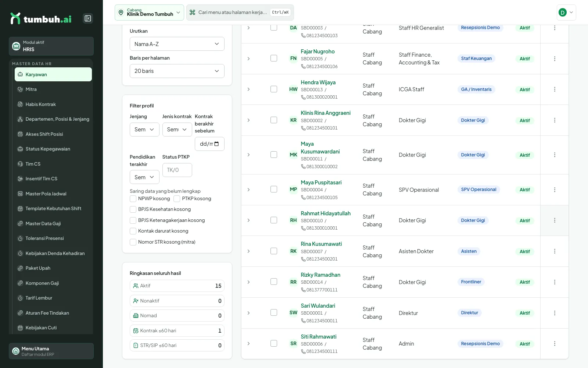Tick the PTKP kosong checkbox
The image size is (588, 368).
pos(177,199)
